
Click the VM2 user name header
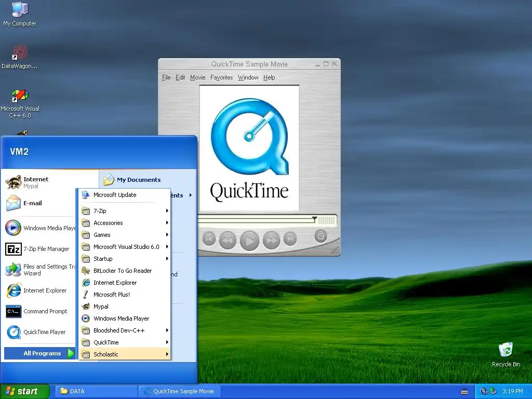click(19, 152)
